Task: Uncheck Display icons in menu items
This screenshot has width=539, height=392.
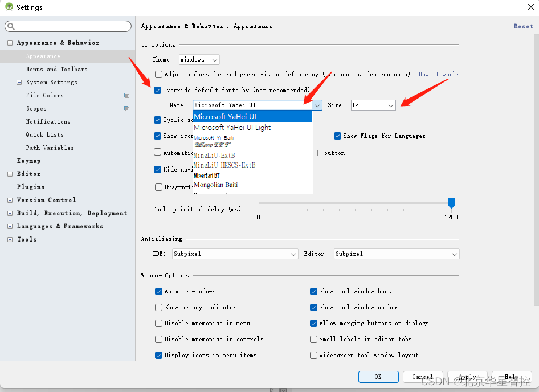Action: click(x=158, y=355)
